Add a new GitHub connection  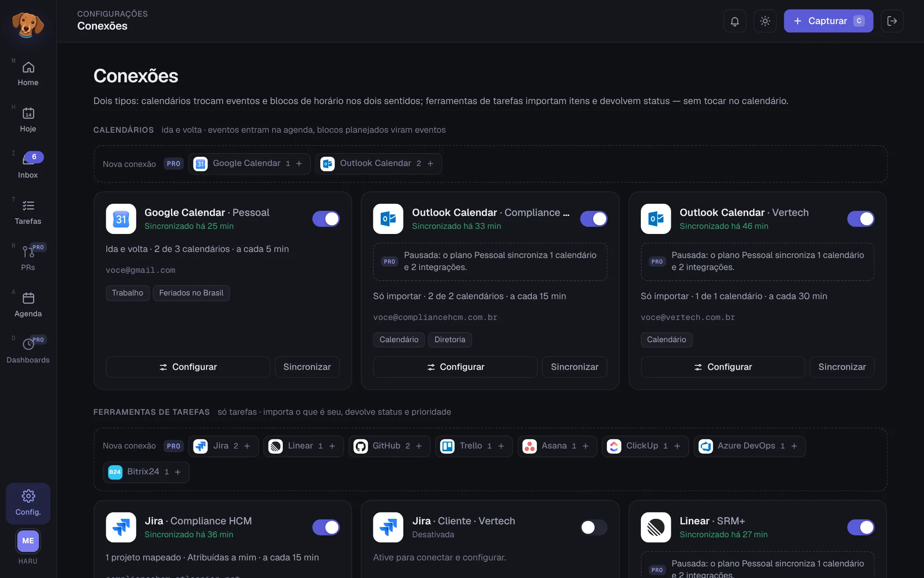(389, 446)
